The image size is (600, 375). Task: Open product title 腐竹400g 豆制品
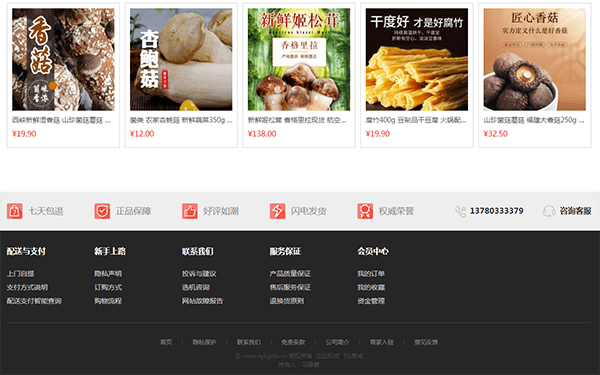(x=416, y=120)
